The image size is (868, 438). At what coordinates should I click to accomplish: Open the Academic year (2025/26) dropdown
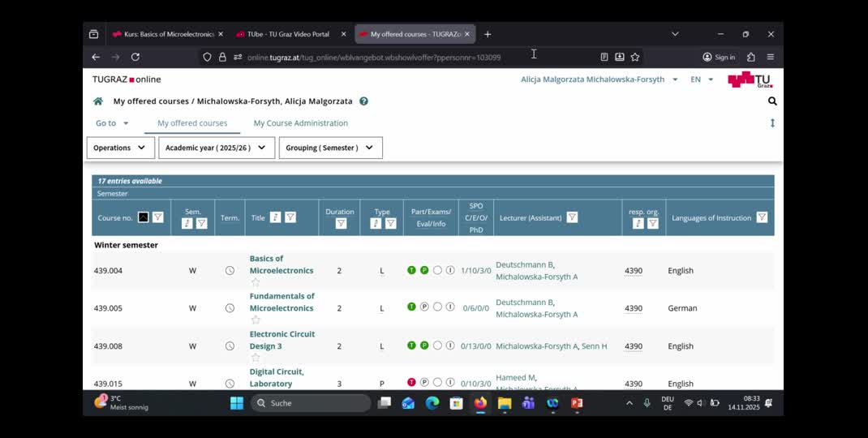215,148
